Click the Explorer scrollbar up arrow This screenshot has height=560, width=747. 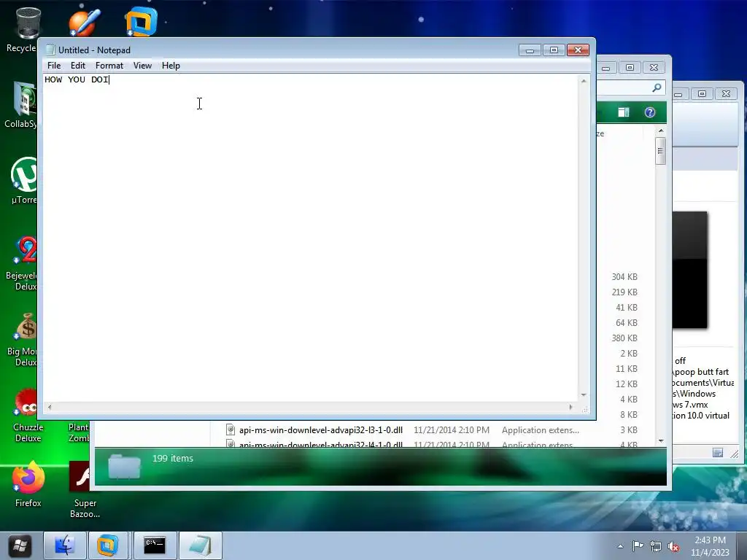[x=661, y=131]
